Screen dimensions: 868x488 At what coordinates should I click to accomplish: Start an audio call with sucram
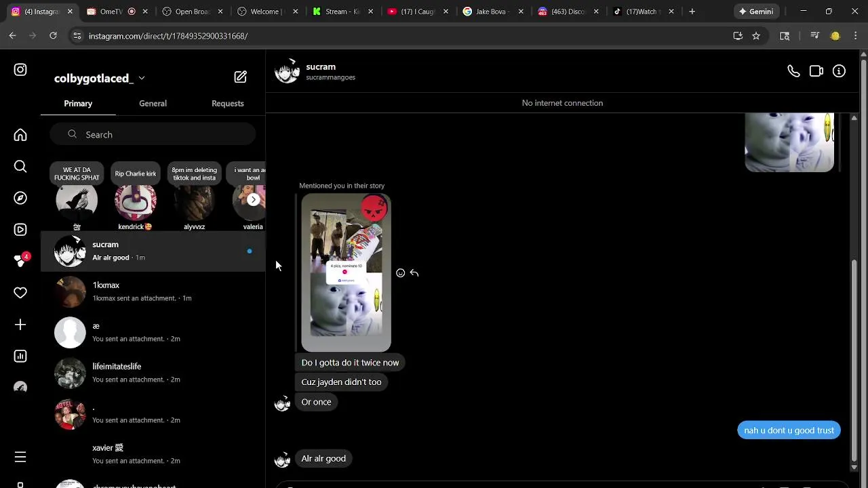point(793,71)
